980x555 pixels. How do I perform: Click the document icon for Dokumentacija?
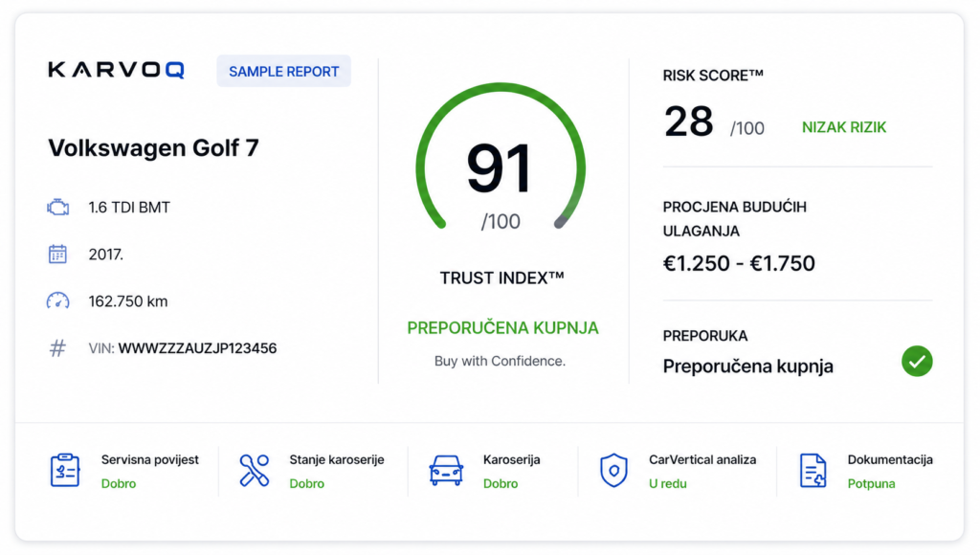tap(813, 470)
